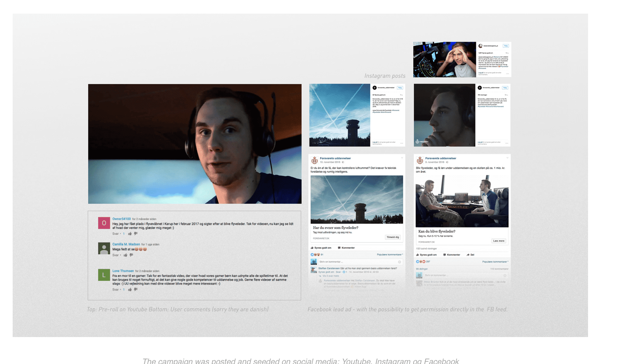622x364 pixels.
Task: Click thumbs up on Camilla M. Madsen's comment
Action: pos(126,255)
